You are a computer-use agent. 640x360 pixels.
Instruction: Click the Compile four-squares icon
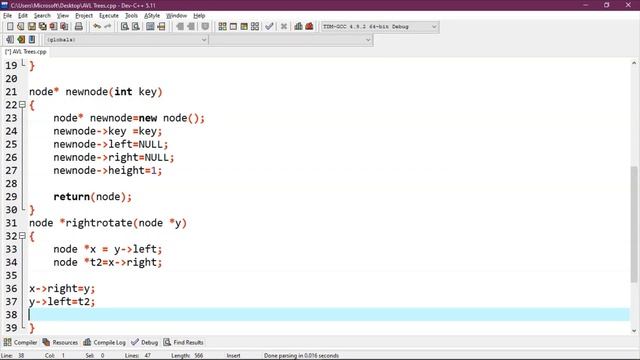(x=222, y=27)
